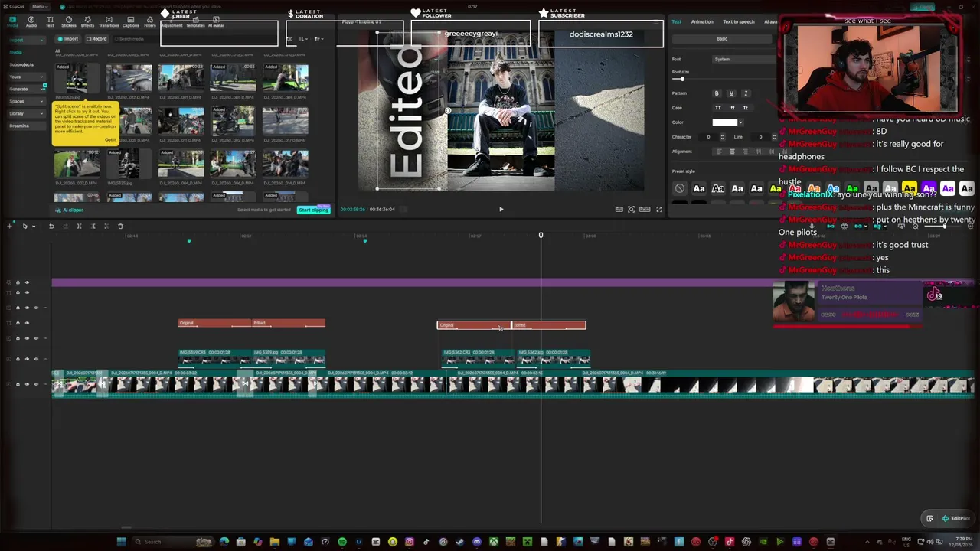The image size is (980, 551).
Task: Switch to the Animation tab
Action: coord(702,21)
